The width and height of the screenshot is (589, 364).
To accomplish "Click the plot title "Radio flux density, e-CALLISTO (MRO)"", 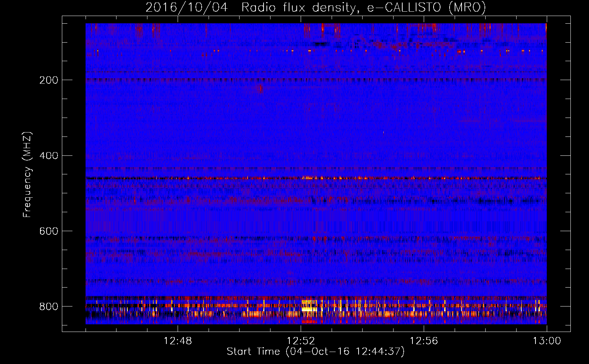I will [364, 7].
